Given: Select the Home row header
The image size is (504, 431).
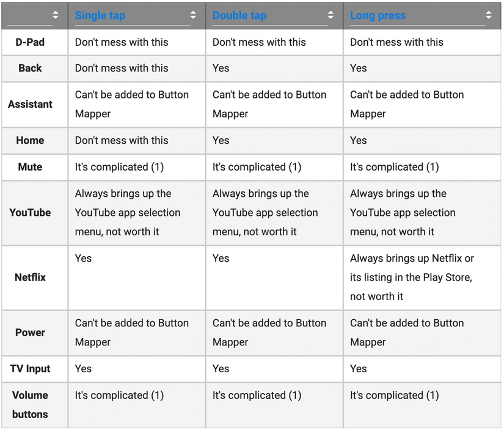Looking at the screenshot, I should (30, 141).
